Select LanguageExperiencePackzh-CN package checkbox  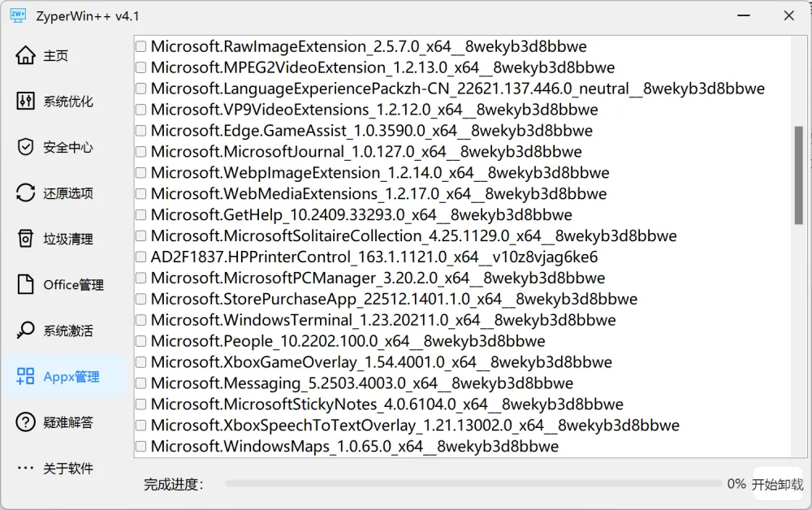140,89
